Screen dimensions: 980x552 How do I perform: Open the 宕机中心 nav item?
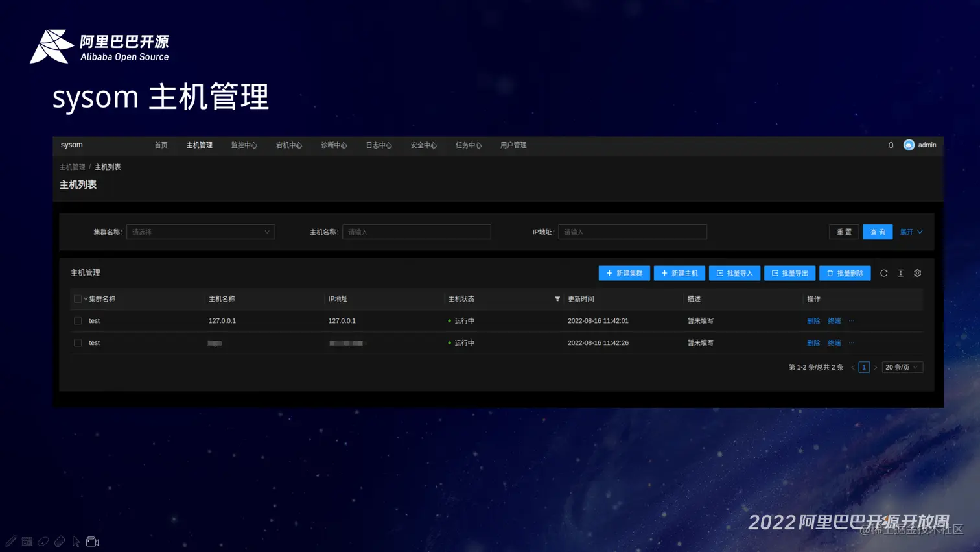pyautogui.click(x=289, y=145)
